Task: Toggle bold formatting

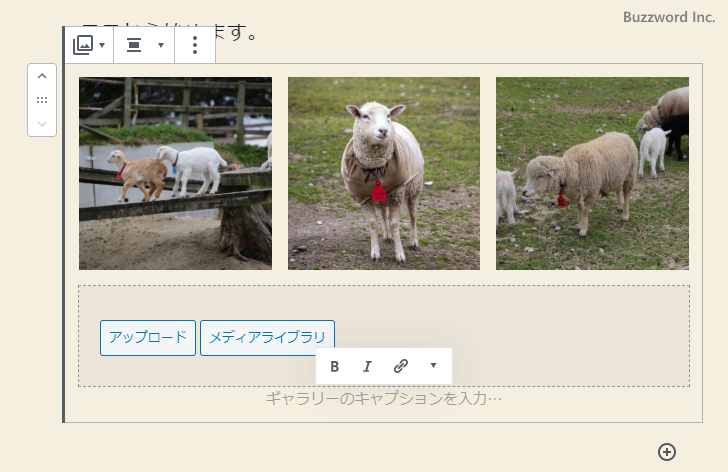Action: [x=335, y=366]
